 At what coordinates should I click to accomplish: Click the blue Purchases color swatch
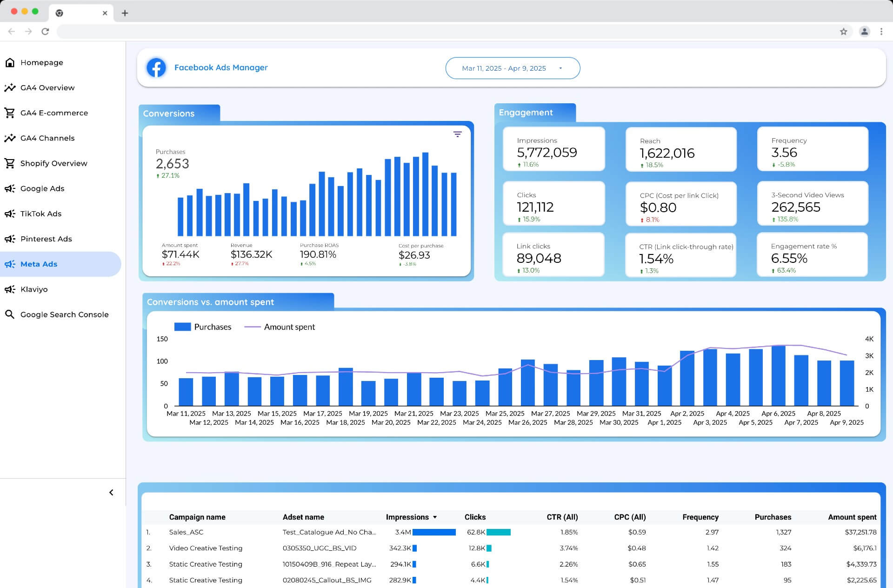coord(182,327)
